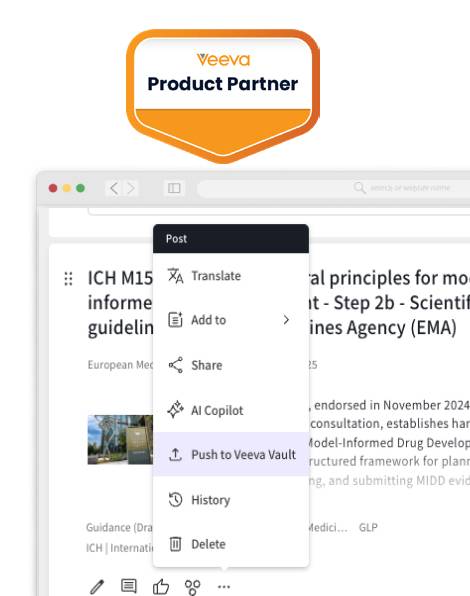
Task: Toggle the browser sidebar panel icon
Action: pos(174,188)
